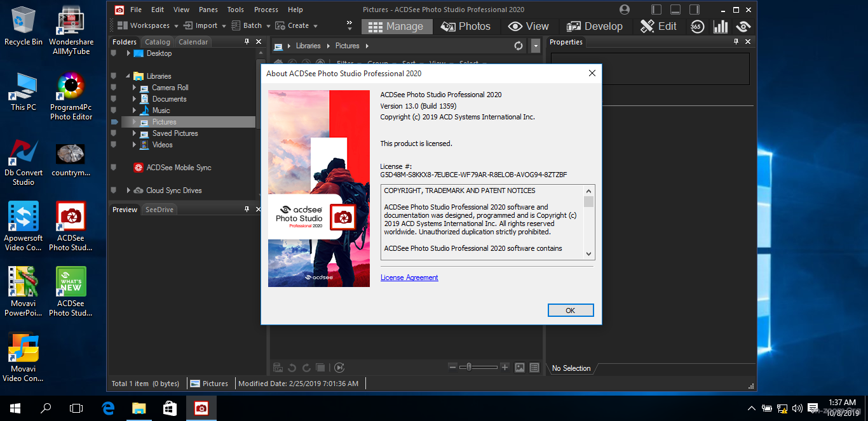Toggle easy-select marker for Camera Roll
Screen dimensions: 868x421
[114, 88]
